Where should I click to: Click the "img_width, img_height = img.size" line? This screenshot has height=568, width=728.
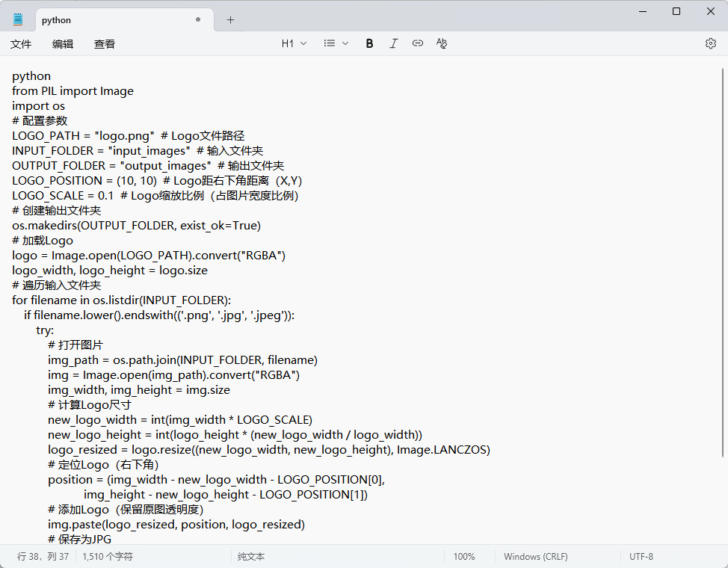139,389
